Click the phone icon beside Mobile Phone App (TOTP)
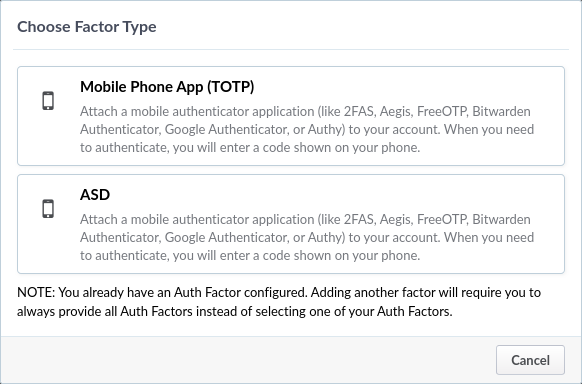 coord(48,101)
